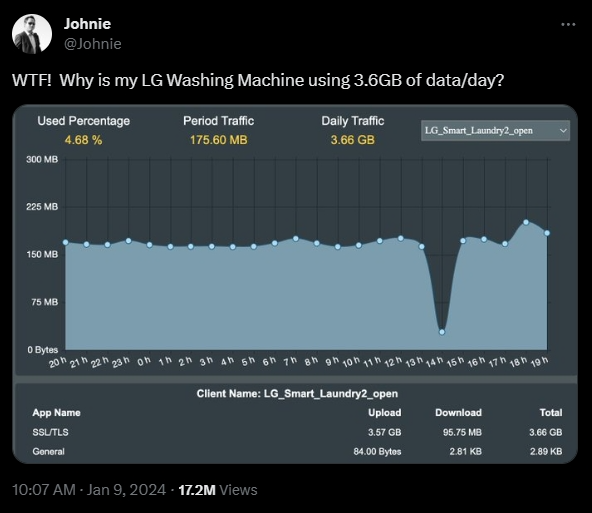Click the 12h data point on chart

(x=401, y=239)
